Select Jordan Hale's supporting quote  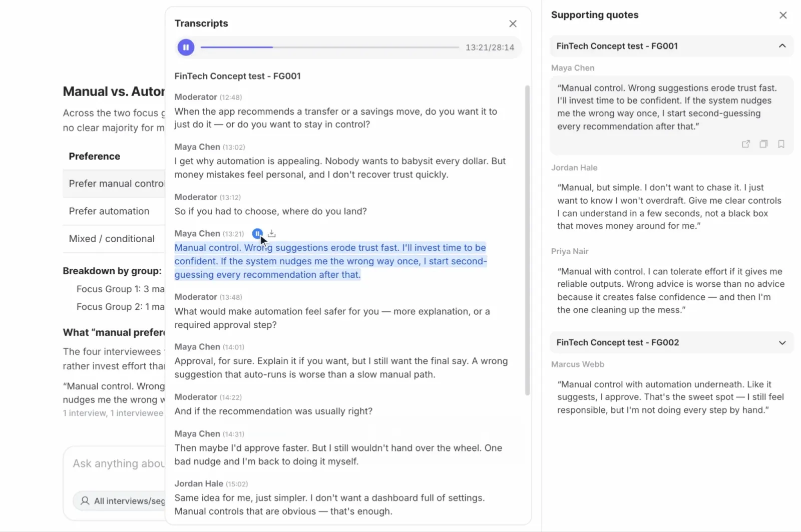click(669, 207)
